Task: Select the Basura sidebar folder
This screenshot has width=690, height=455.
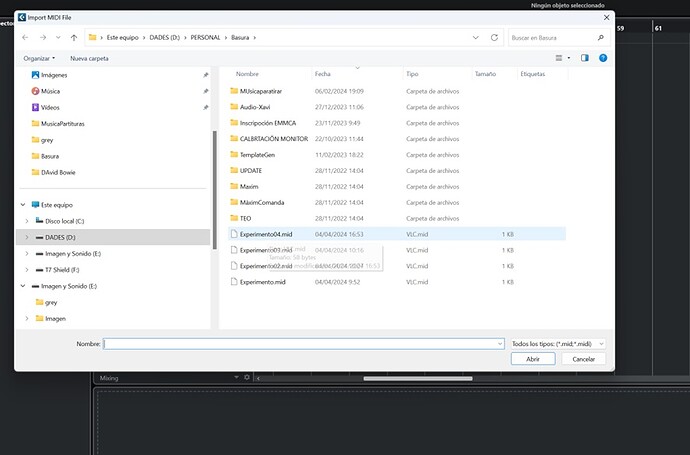Action: pyautogui.click(x=45, y=156)
